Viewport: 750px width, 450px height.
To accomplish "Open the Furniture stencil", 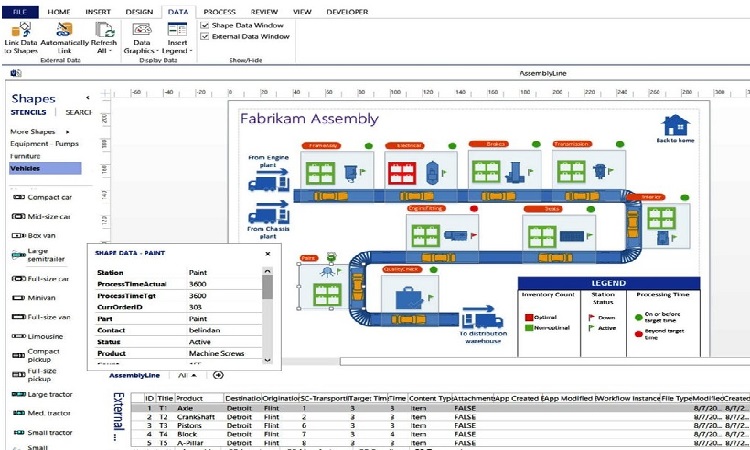I will (25, 156).
